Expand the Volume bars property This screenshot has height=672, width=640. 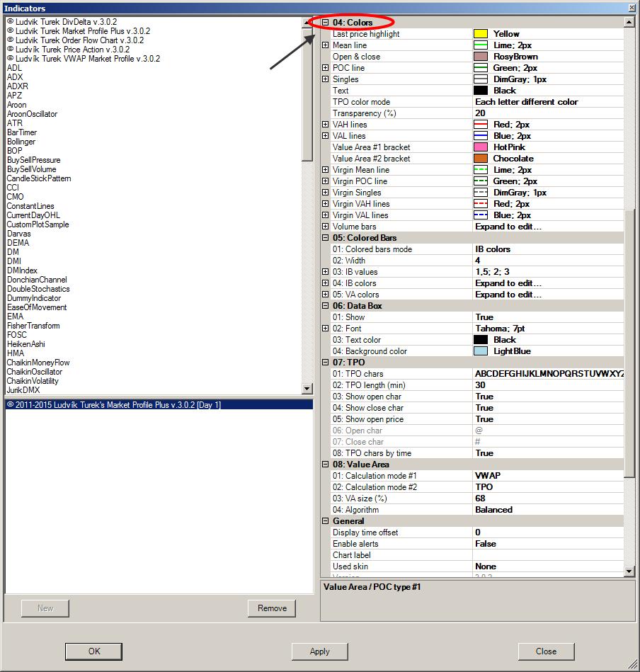[x=325, y=227]
